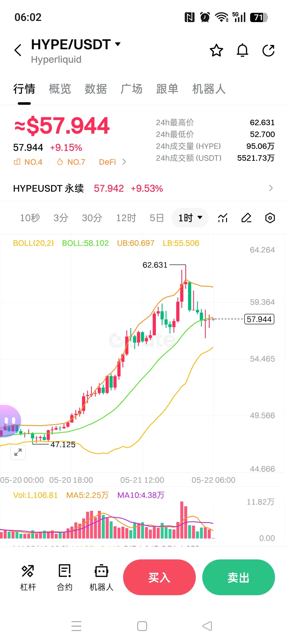
Task: Open price alert bell icon
Action: tap(242, 50)
